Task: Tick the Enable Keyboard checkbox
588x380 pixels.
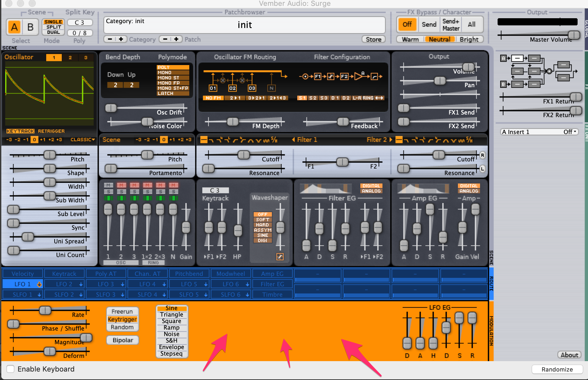Action: (x=11, y=369)
